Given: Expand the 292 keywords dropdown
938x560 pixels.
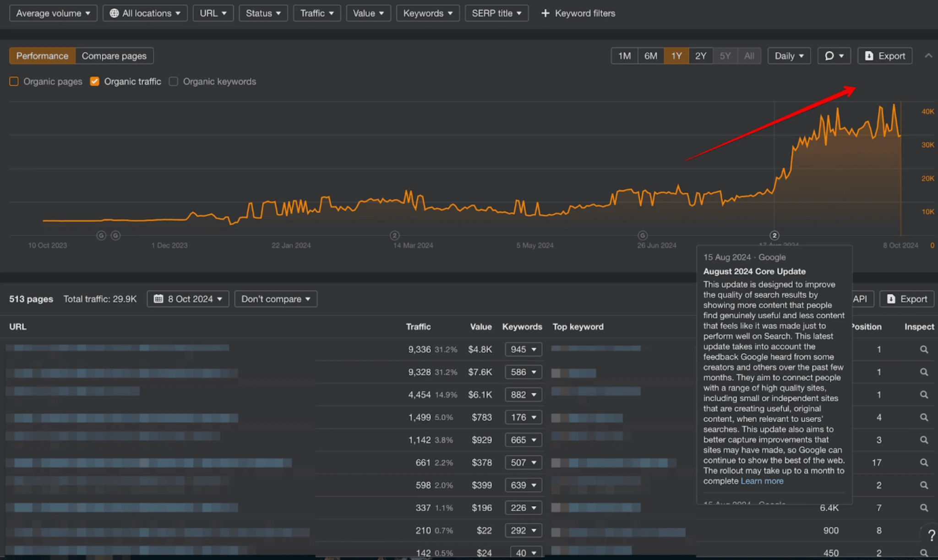Looking at the screenshot, I should [x=524, y=530].
